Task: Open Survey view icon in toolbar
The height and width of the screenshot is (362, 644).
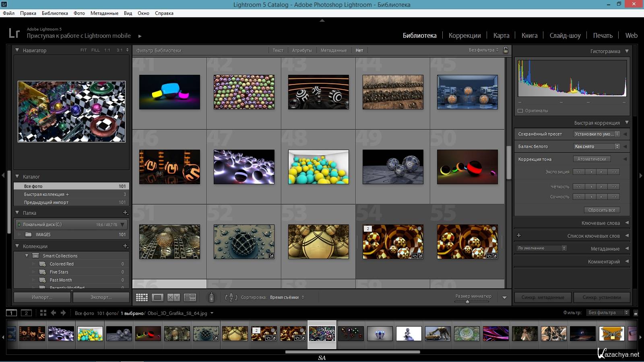Action: [x=190, y=297]
